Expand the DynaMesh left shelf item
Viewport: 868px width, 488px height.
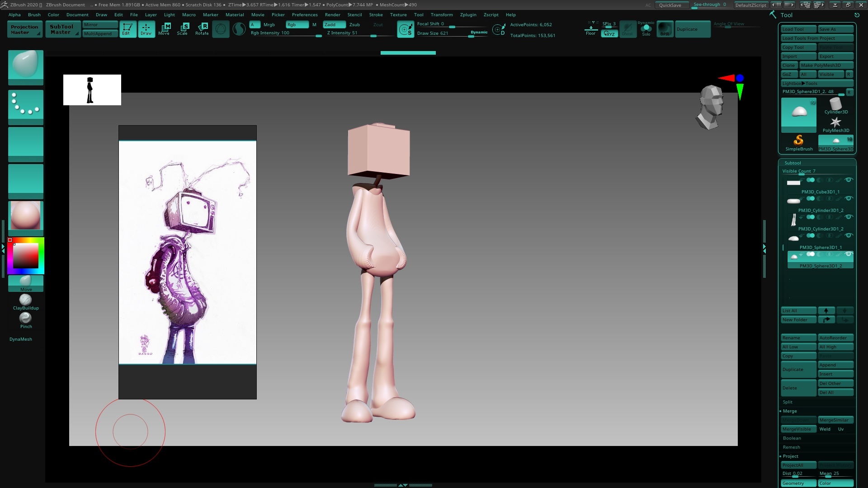[21, 339]
